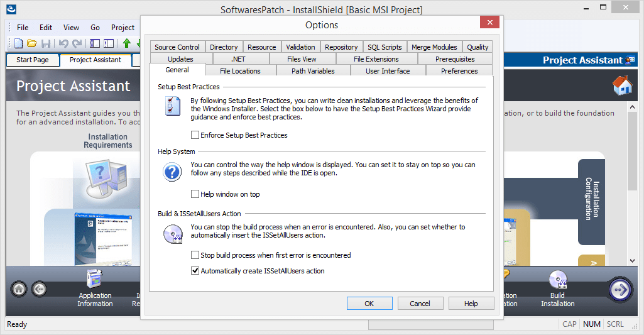Toggle the Output Window pane toolbar icon

[x=109, y=43]
